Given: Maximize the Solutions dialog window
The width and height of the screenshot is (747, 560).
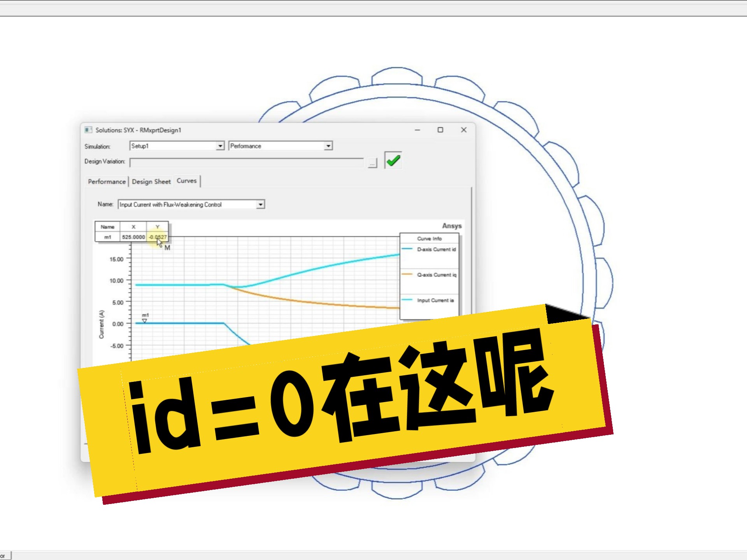Looking at the screenshot, I should pos(440,130).
